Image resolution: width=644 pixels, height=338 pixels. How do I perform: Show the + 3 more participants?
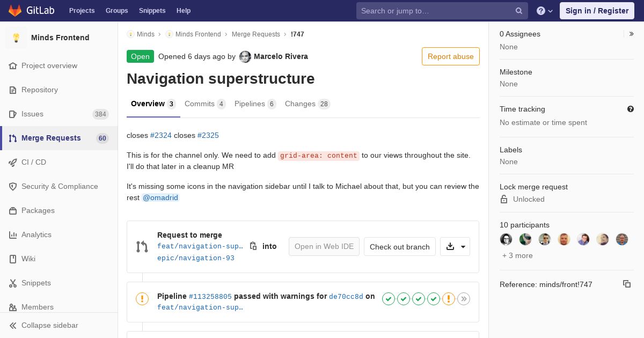[517, 255]
